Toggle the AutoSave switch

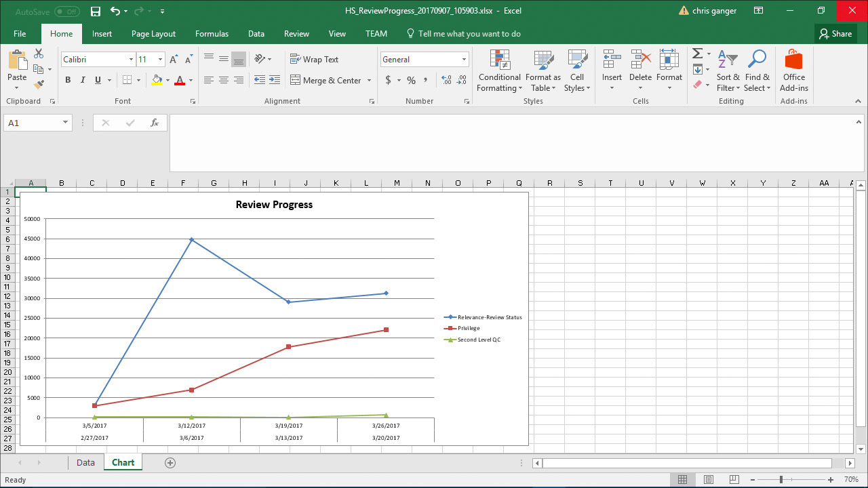click(x=66, y=12)
